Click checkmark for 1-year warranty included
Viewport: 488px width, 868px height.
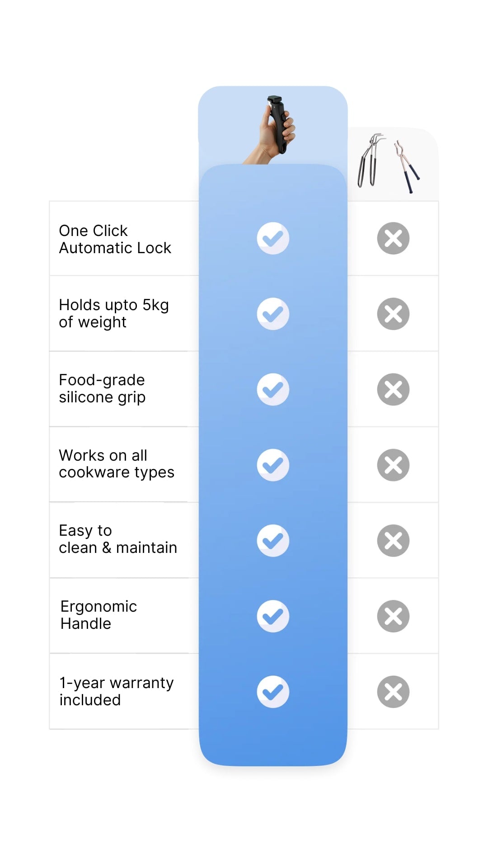(273, 692)
